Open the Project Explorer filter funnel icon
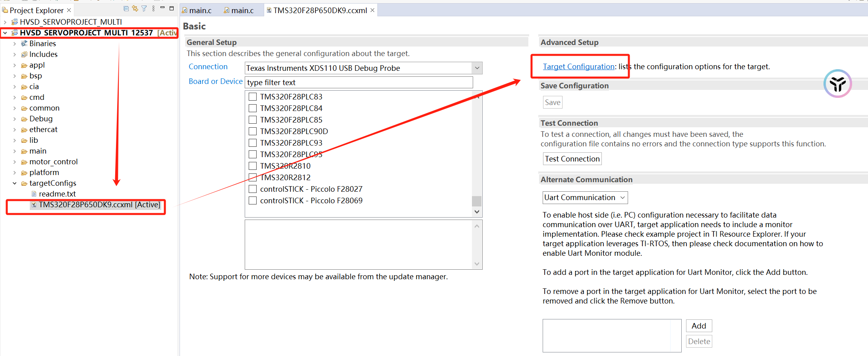The image size is (868, 356). [x=144, y=8]
